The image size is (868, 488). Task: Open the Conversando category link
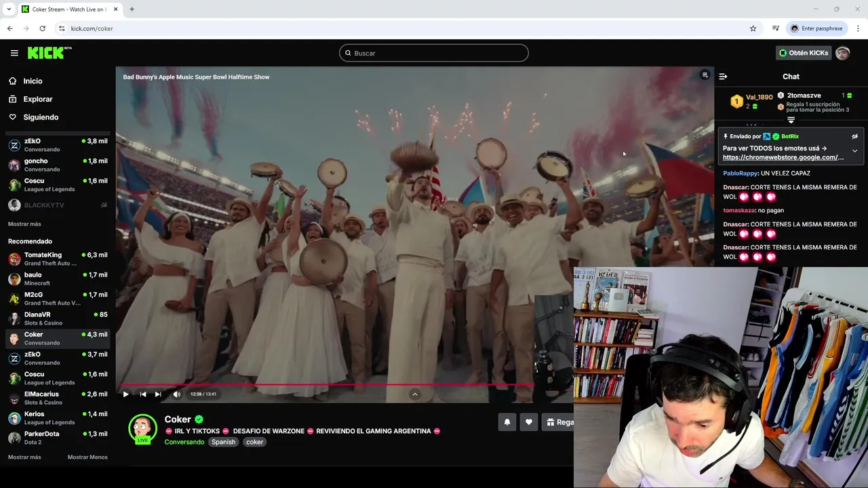click(x=184, y=442)
